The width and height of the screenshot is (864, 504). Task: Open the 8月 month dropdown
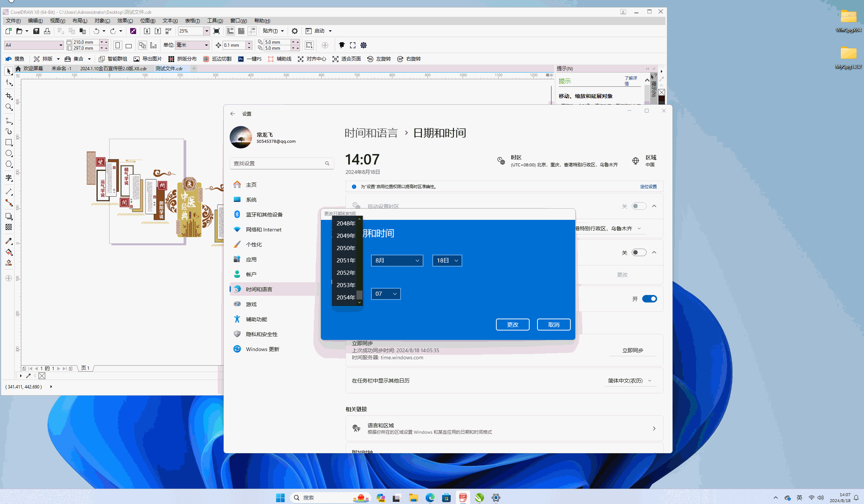pyautogui.click(x=397, y=261)
